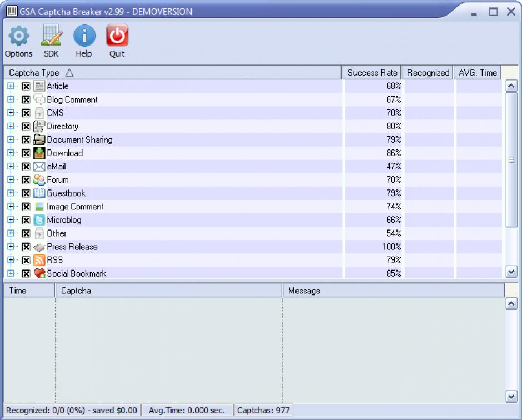Screen dimensions: 522x420
Task: Expand the Document Sharing tree node
Action: point(11,139)
